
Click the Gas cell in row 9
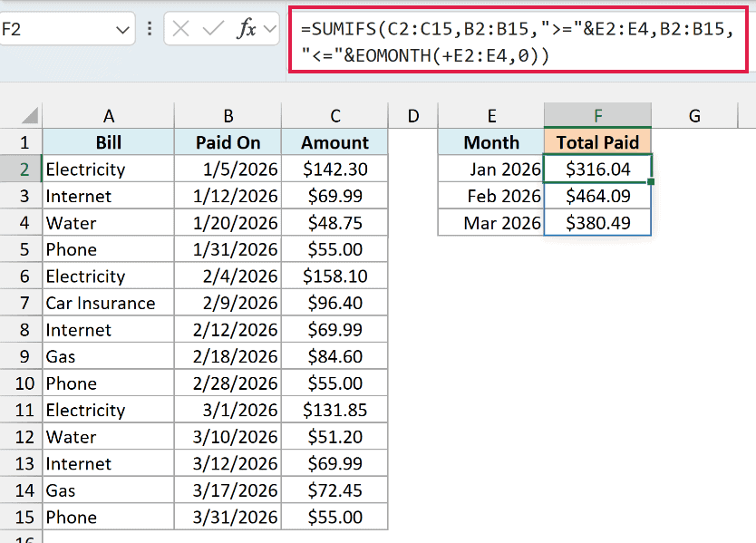point(109,356)
